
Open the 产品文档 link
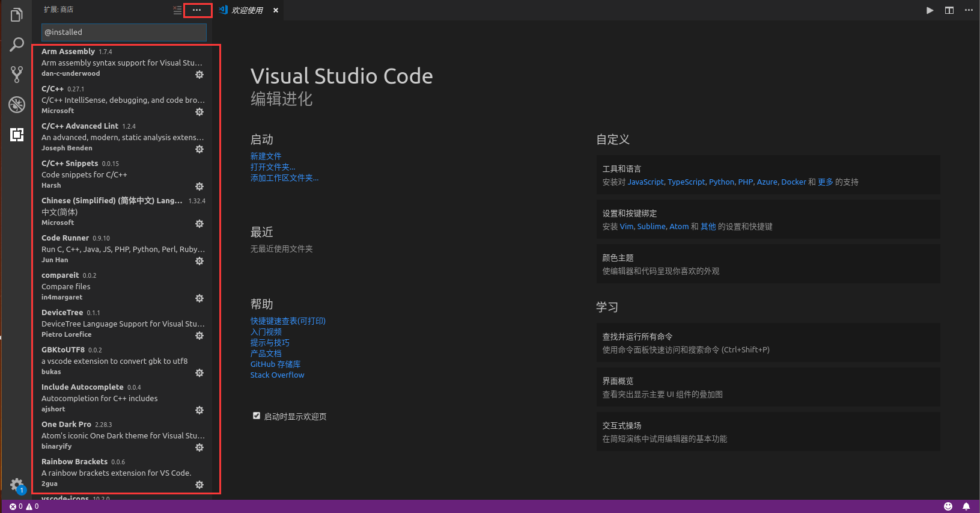point(266,354)
